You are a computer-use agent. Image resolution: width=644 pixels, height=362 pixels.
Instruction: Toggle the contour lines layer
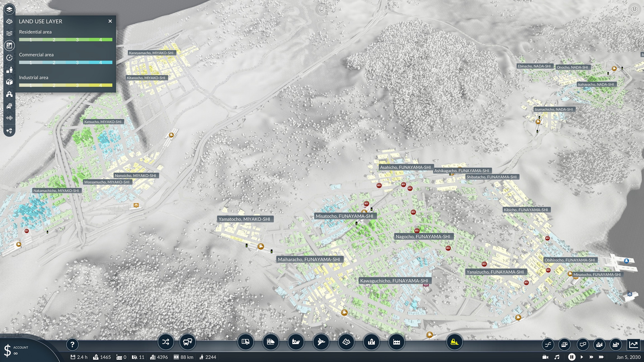click(9, 34)
